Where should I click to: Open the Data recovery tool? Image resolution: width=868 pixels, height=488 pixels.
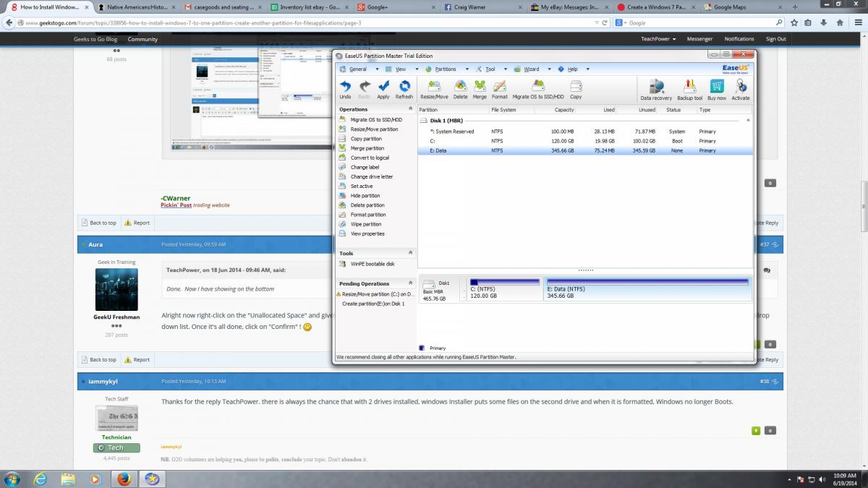tap(656, 90)
